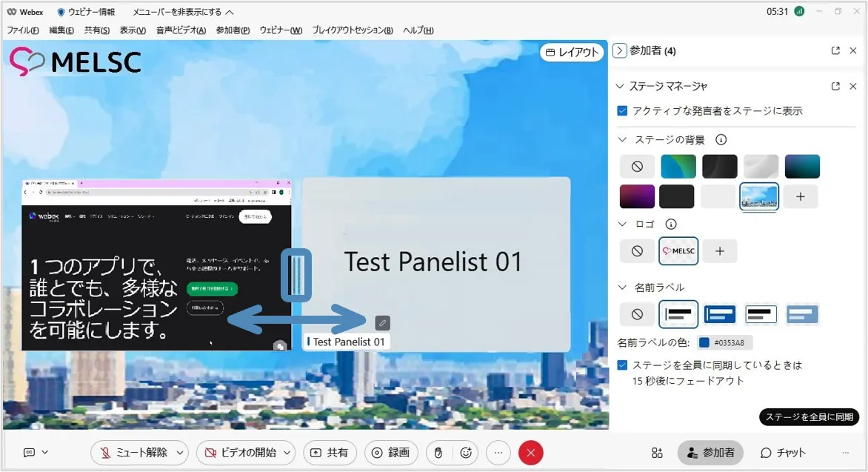The width and height of the screenshot is (868, 472).
Task: Click the pencil edit icon on name label
Action: coord(382,322)
